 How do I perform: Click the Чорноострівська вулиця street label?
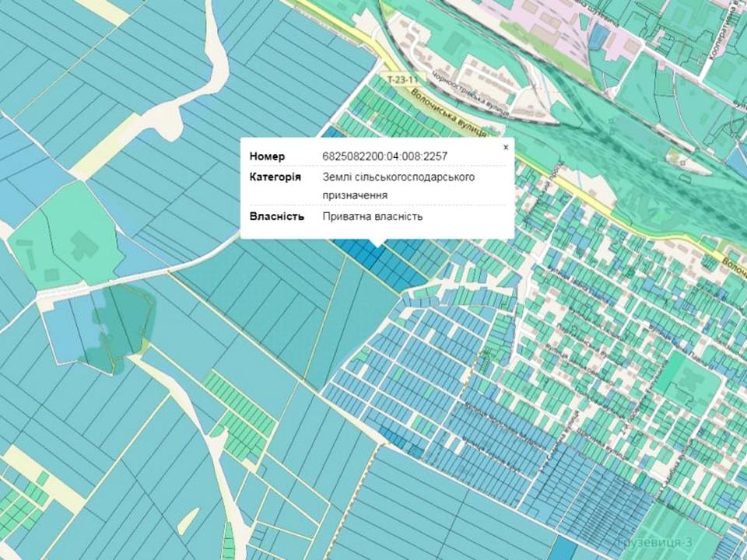[x=470, y=94]
